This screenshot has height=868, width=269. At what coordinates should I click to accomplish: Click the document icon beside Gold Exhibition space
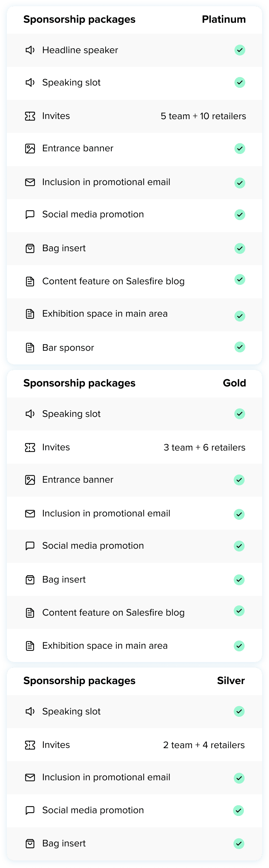pos(30,646)
